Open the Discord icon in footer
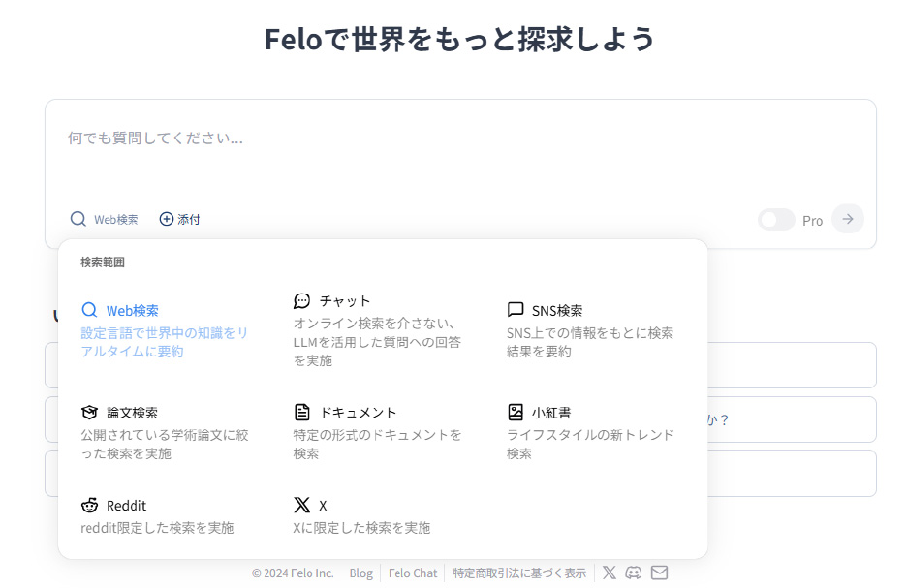The height and width of the screenshot is (588, 907). click(634, 573)
